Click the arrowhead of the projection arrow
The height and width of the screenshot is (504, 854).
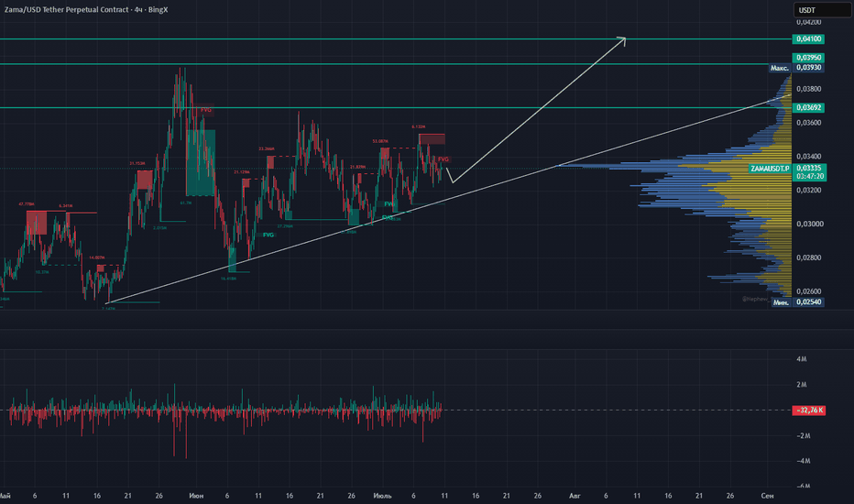(x=622, y=39)
